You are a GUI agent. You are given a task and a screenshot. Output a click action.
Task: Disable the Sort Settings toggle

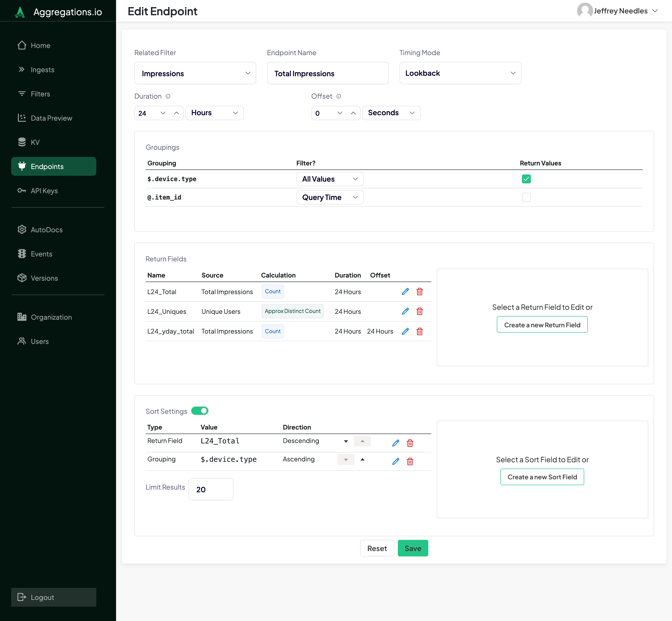tap(200, 411)
